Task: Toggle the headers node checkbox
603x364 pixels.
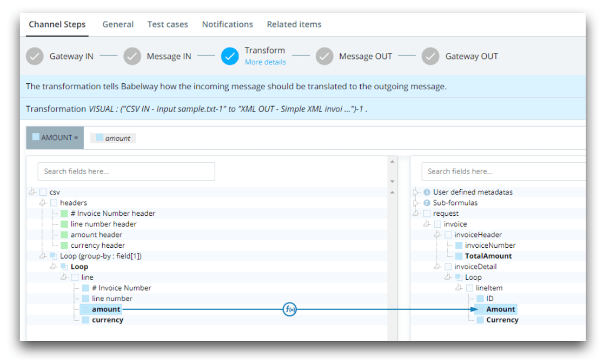Action: click(x=54, y=203)
